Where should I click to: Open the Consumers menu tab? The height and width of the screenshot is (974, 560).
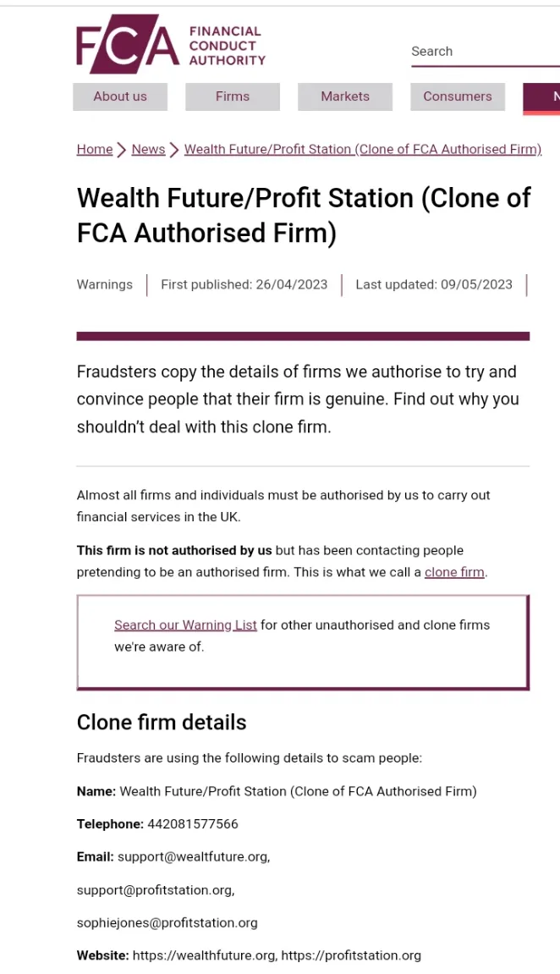(x=458, y=96)
